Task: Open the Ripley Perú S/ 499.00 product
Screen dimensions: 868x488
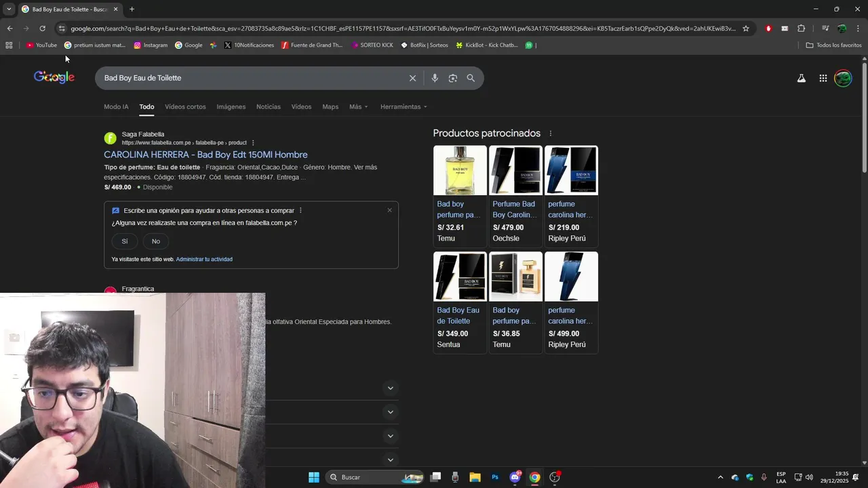Action: [571, 302]
